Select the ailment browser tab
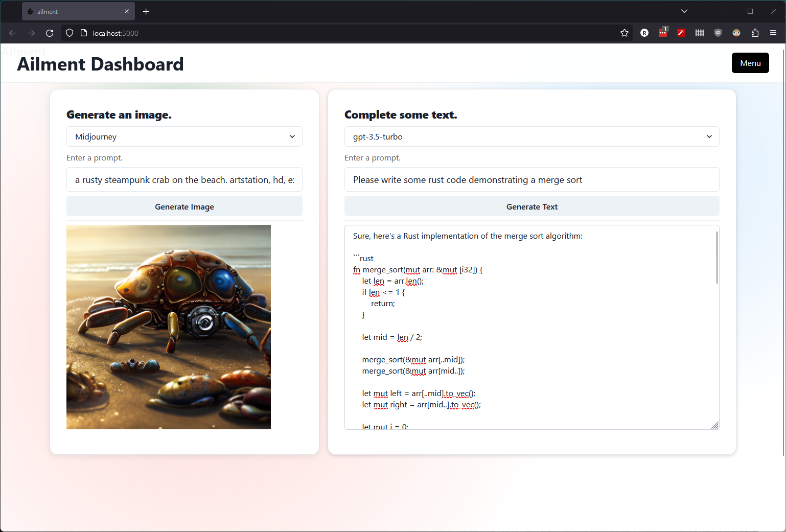 tap(78, 11)
